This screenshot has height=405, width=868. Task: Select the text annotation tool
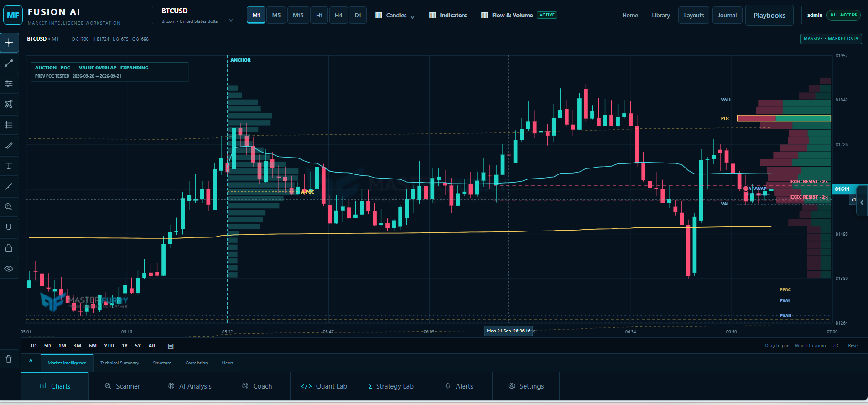[x=9, y=166]
